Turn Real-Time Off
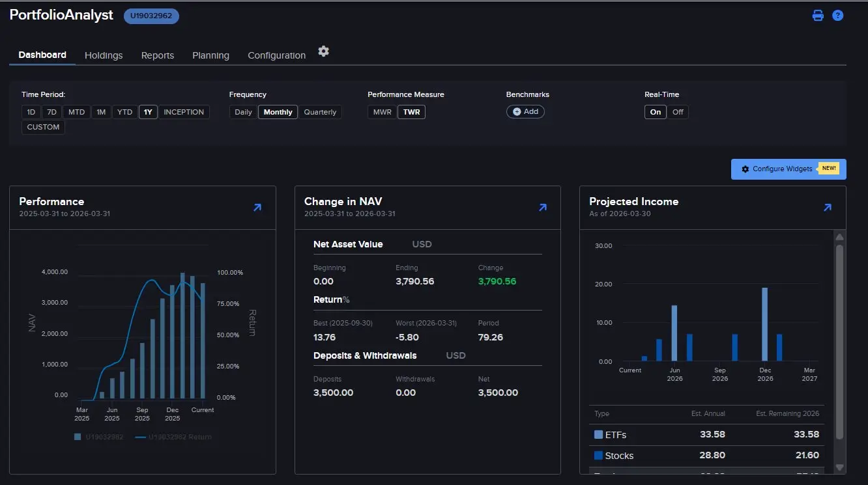 click(678, 112)
